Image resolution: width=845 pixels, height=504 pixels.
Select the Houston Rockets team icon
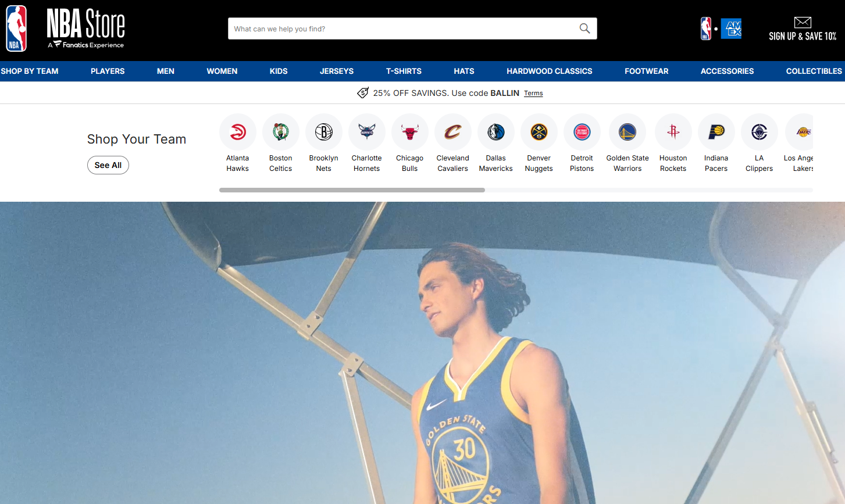coord(673,132)
